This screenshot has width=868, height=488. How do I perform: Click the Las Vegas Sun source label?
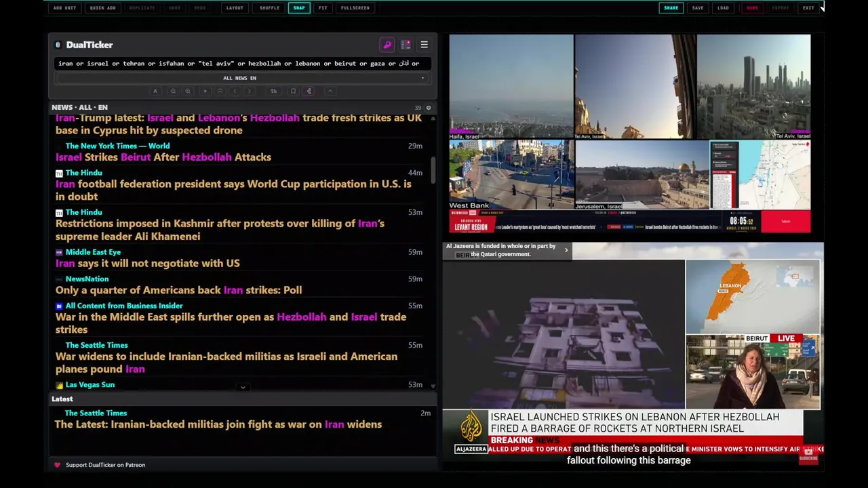pos(90,384)
